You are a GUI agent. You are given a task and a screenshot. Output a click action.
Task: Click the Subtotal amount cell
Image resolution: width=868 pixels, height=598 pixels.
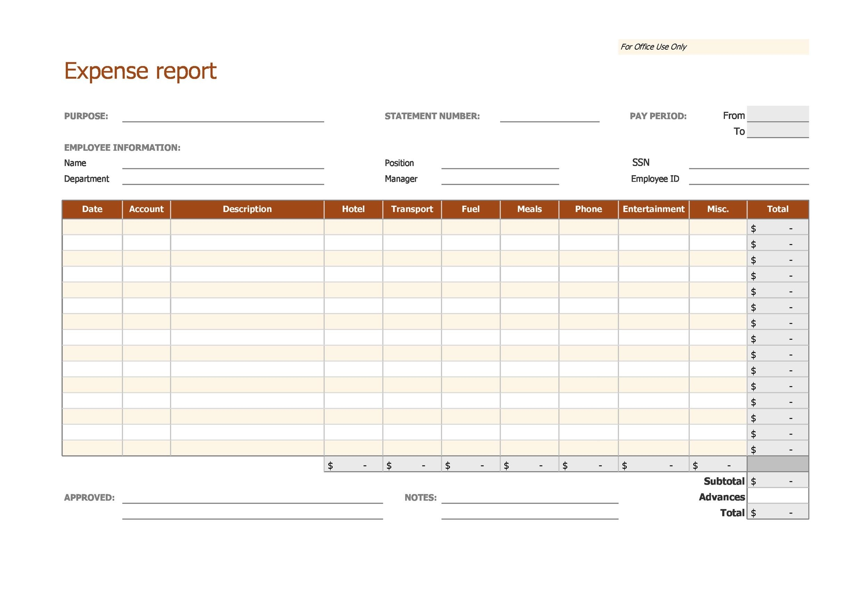pyautogui.click(x=778, y=481)
